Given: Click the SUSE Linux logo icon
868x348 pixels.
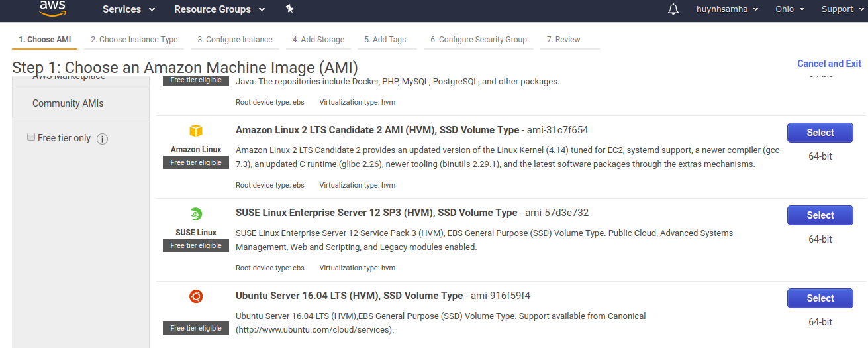Looking at the screenshot, I should [x=196, y=213].
